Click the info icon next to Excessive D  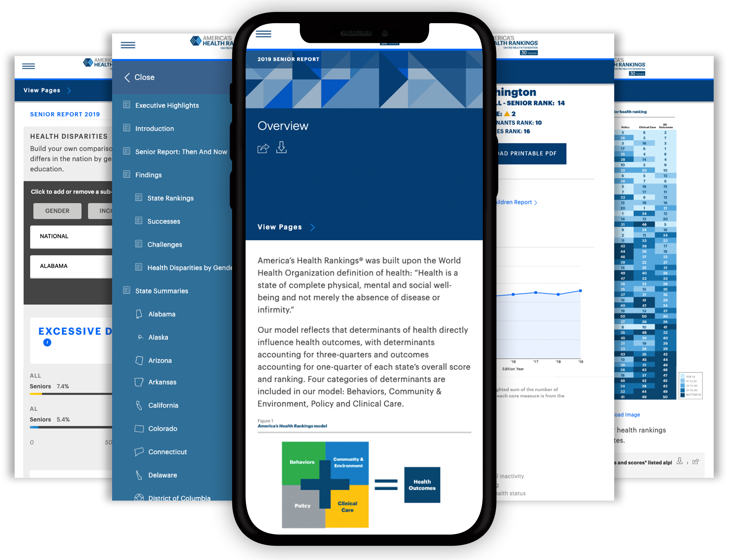pos(45,342)
